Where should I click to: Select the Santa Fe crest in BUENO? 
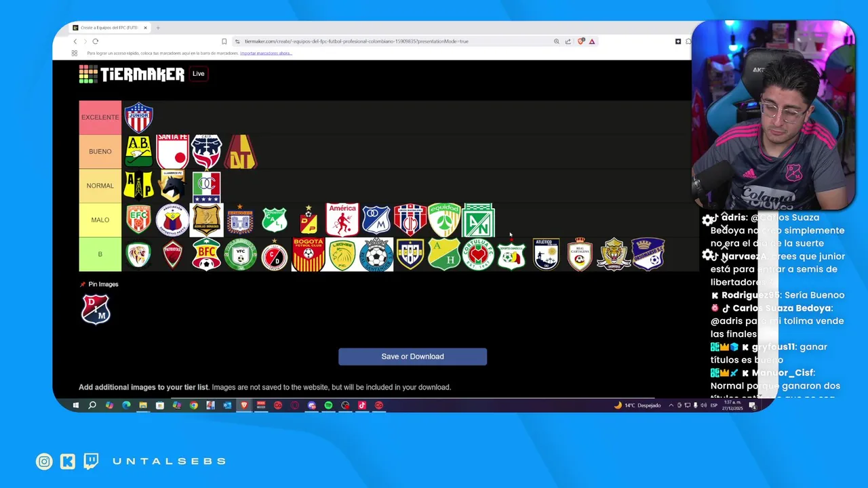pyautogui.click(x=172, y=151)
